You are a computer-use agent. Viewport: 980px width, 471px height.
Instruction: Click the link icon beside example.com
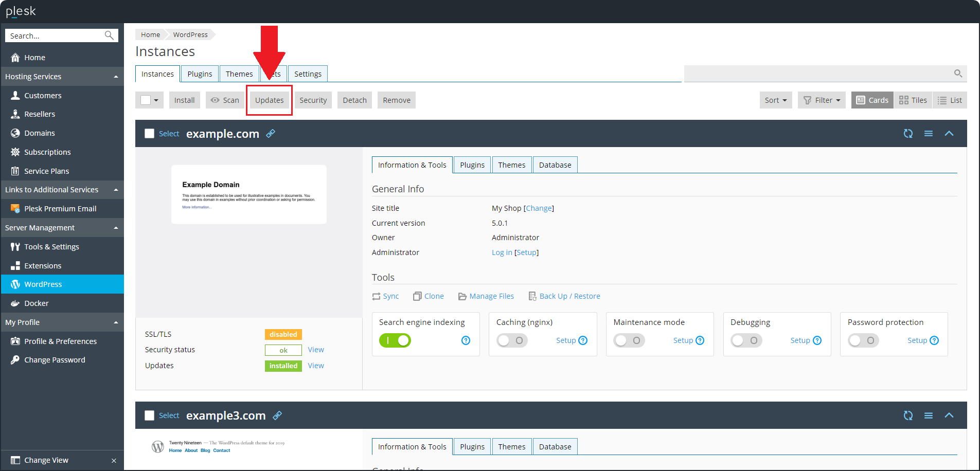pos(271,134)
